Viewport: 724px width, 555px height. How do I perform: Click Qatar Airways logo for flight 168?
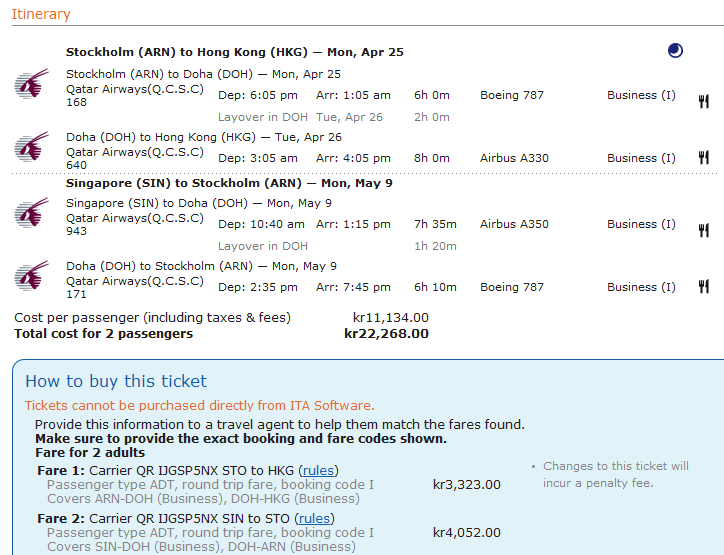point(32,84)
